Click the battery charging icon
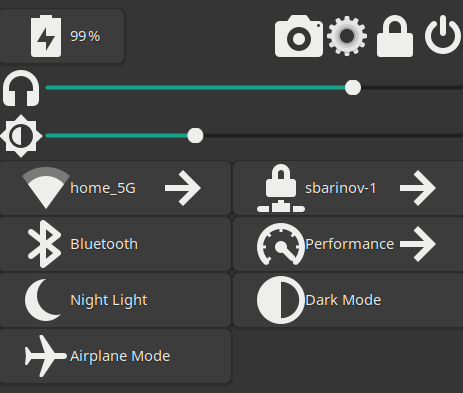This screenshot has height=393, width=463. [x=46, y=36]
